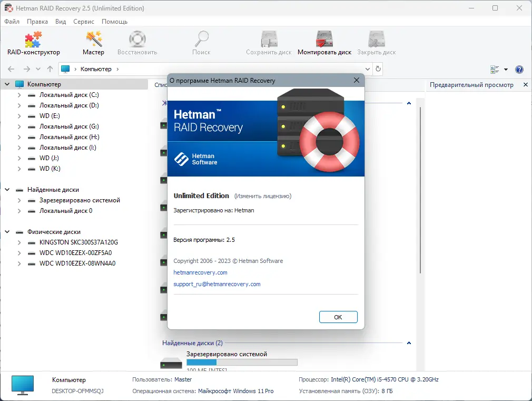Open the address bar dropdown arrow

[368, 69]
